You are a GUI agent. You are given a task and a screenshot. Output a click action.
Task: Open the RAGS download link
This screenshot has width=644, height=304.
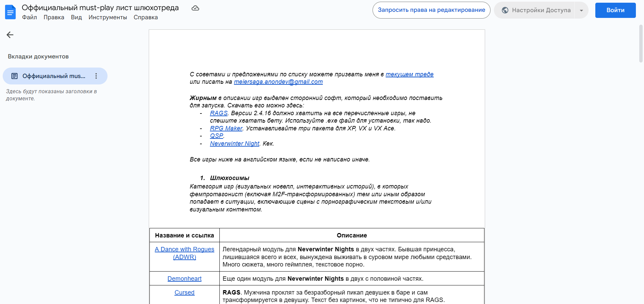point(219,113)
